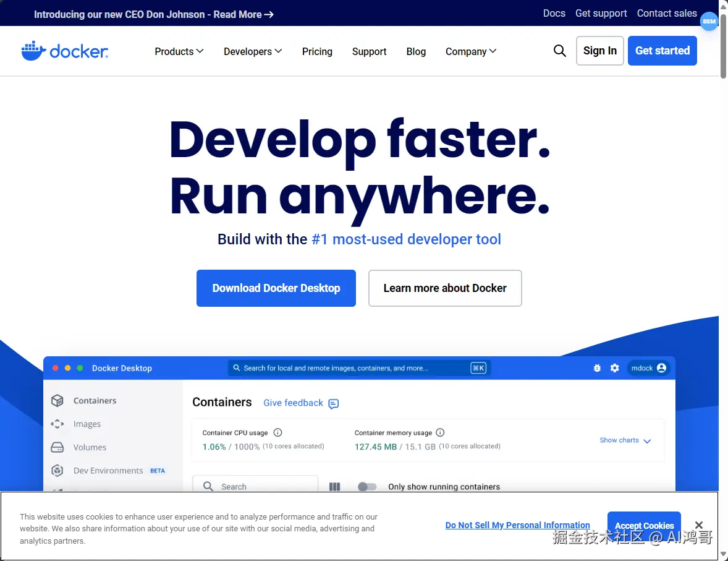Click the ⌘K shortcut badge in search bar
Viewport: 728px width, 561px height.
click(478, 368)
